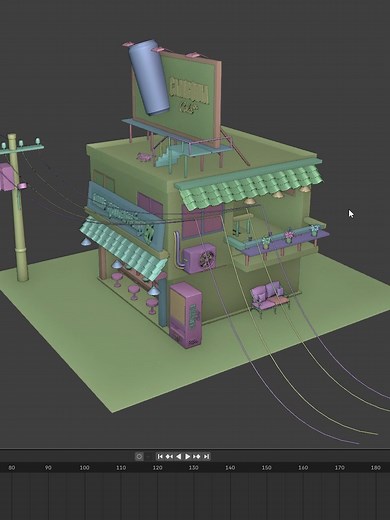The image size is (390, 520).
Task: Select the pink vending machine model
Action: (185, 315)
